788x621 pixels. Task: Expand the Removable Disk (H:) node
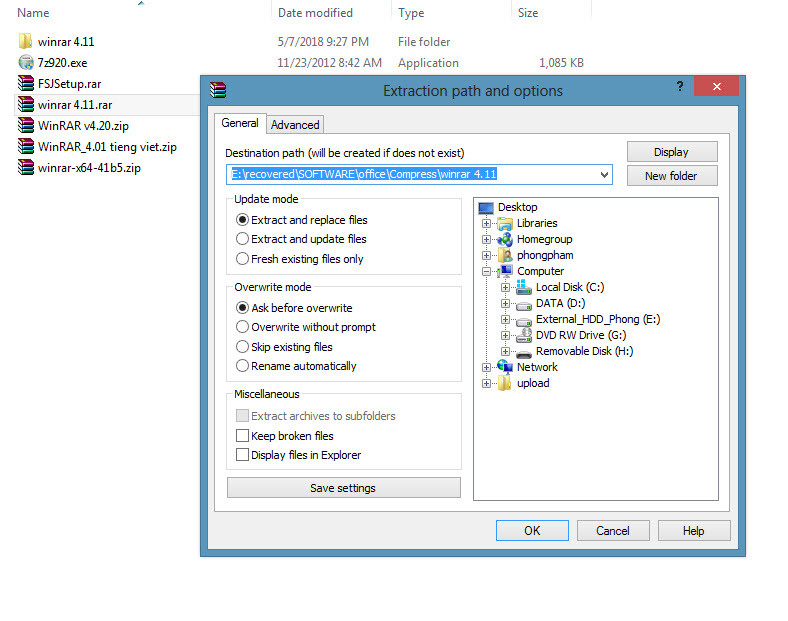[505, 351]
